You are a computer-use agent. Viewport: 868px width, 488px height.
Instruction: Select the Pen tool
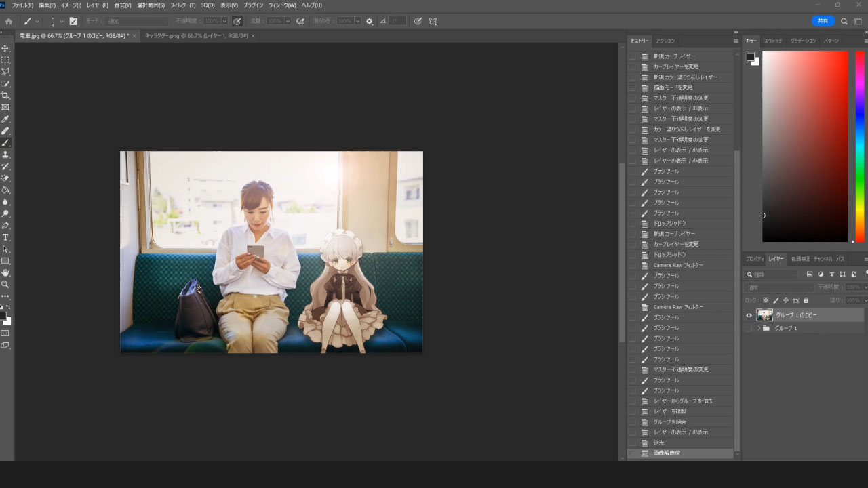click(x=5, y=226)
